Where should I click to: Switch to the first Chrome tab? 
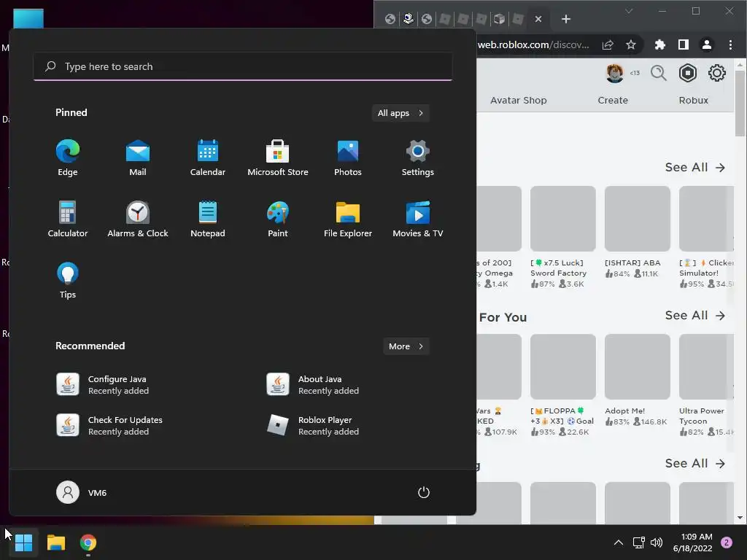tap(390, 19)
